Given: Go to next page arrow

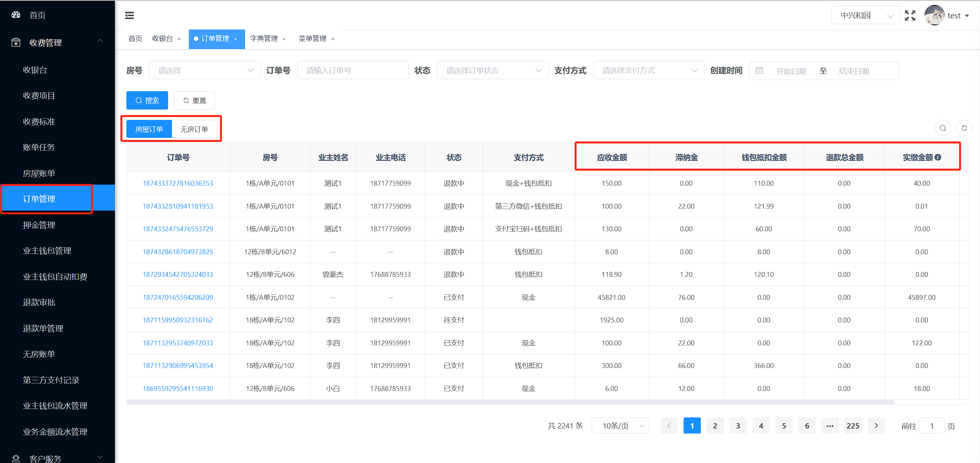Looking at the screenshot, I should 876,426.
